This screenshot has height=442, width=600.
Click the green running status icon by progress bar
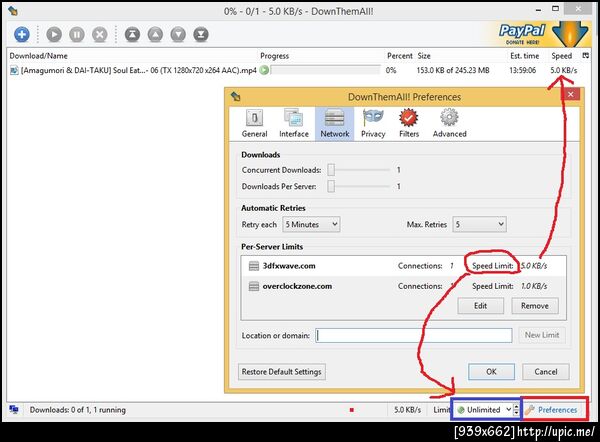tap(264, 70)
